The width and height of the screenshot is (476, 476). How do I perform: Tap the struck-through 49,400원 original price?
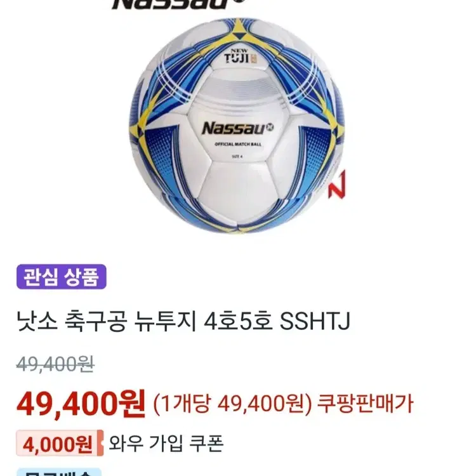pyautogui.click(x=55, y=364)
